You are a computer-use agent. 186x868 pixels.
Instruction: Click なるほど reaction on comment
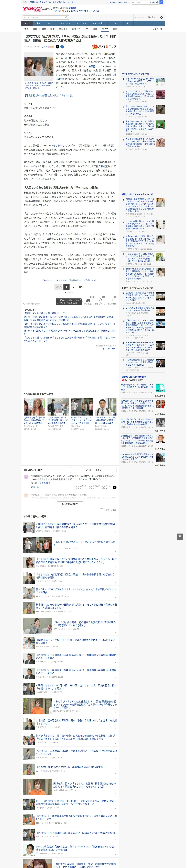coord(91,487)
